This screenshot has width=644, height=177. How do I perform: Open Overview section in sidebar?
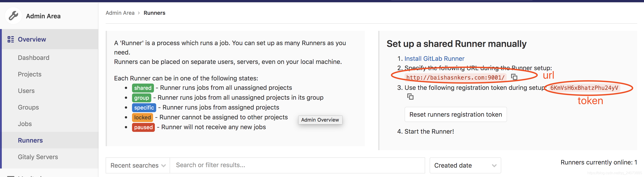[32, 39]
